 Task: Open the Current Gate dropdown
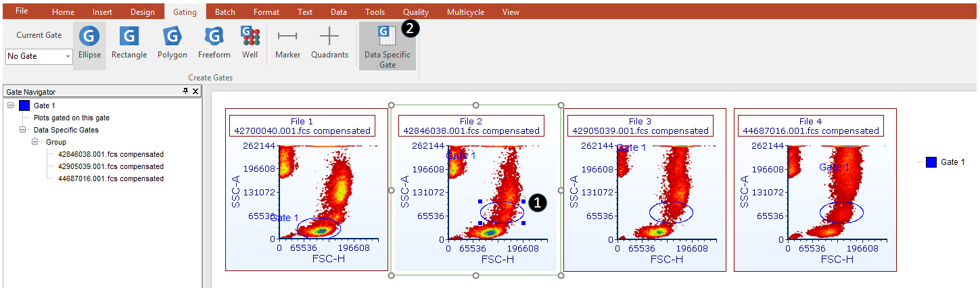[x=68, y=57]
